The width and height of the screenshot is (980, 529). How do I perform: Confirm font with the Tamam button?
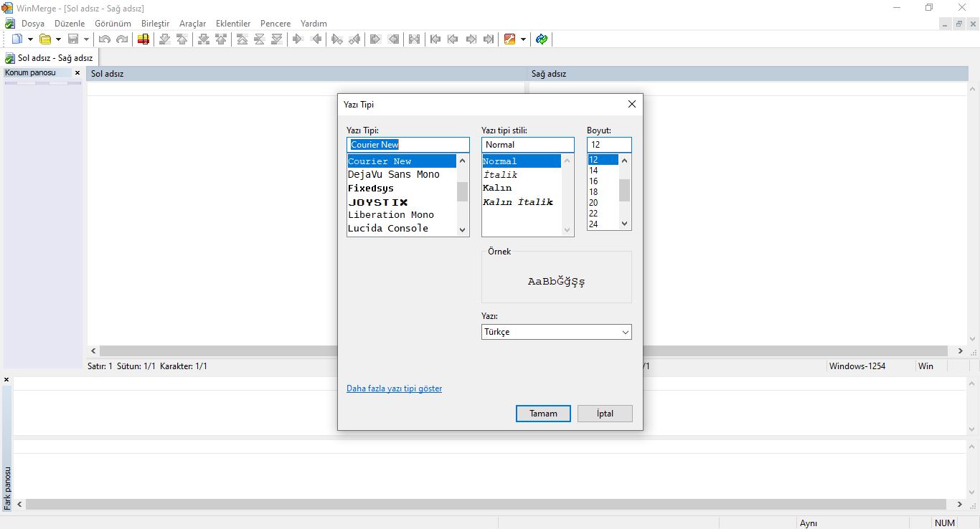coord(543,414)
